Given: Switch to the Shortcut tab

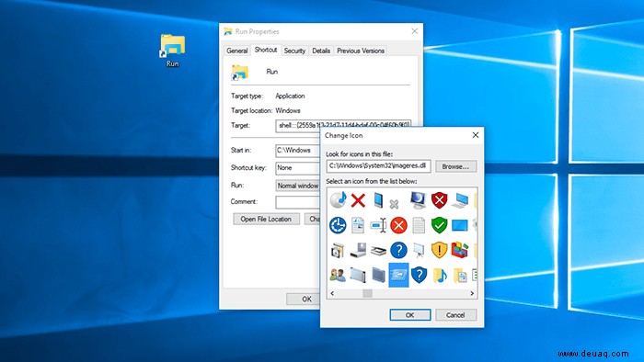Looking at the screenshot, I should click(266, 50).
